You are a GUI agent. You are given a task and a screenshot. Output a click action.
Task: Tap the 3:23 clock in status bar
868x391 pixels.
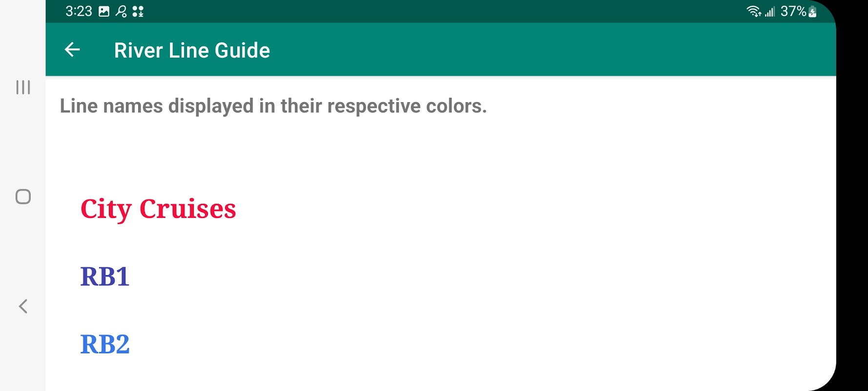[79, 11]
